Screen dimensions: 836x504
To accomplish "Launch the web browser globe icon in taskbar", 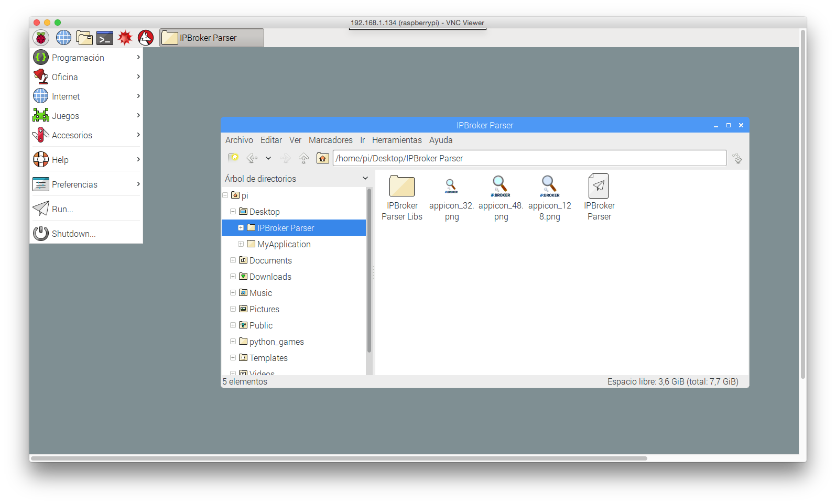I will click(x=63, y=38).
